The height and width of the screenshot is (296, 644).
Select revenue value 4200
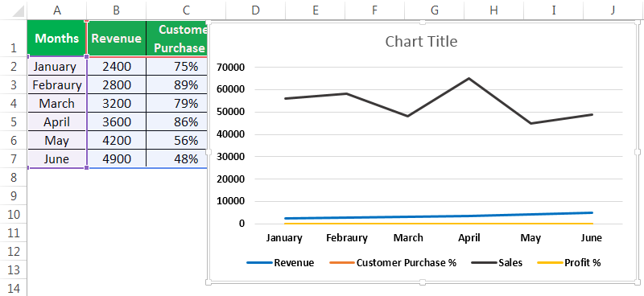click(x=117, y=140)
